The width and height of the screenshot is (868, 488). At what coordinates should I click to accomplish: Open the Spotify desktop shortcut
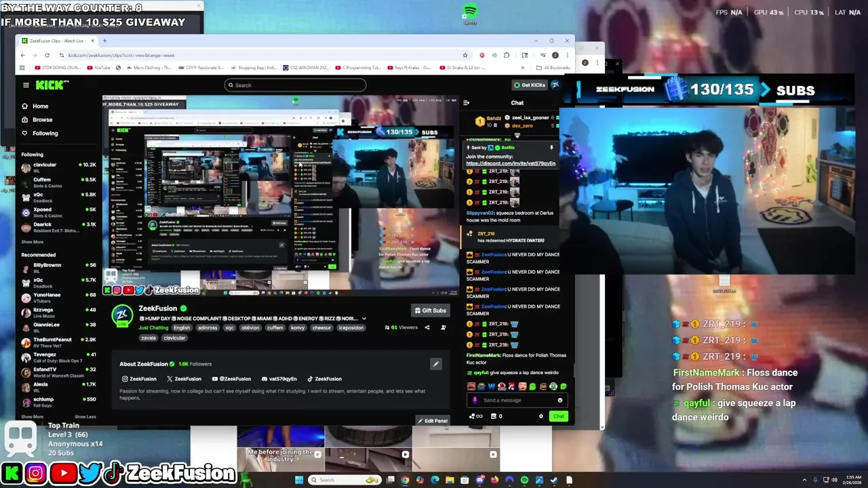470,14
